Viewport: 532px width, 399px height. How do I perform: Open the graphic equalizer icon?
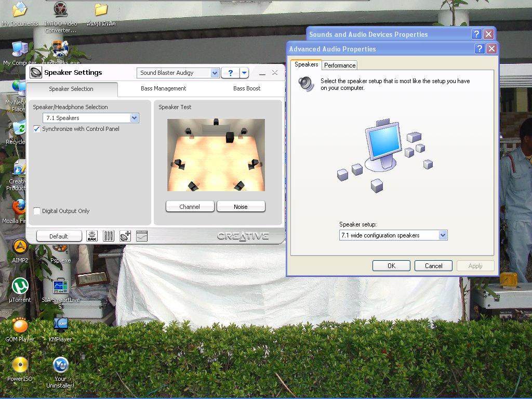[142, 236]
